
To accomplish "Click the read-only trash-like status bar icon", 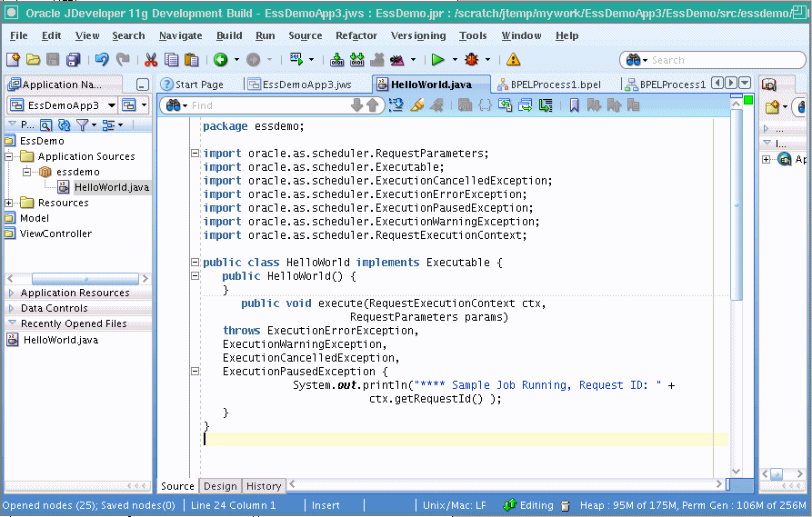I will (566, 505).
